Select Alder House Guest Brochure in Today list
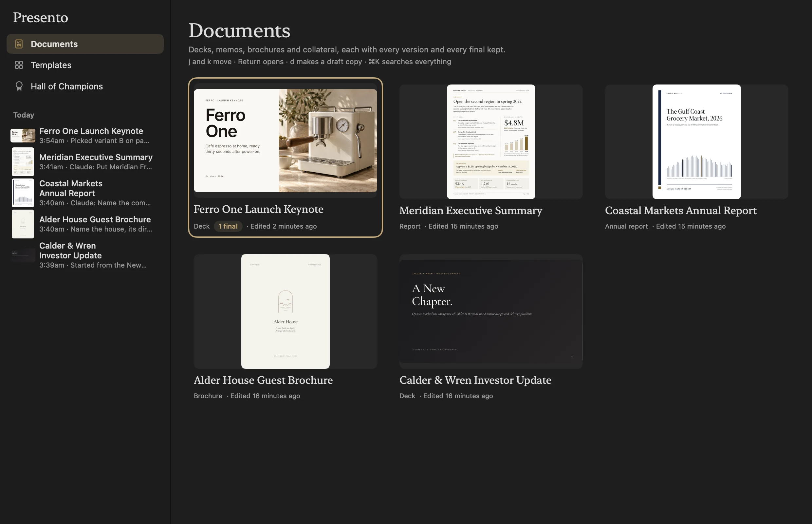The width and height of the screenshot is (812, 524). tap(85, 224)
